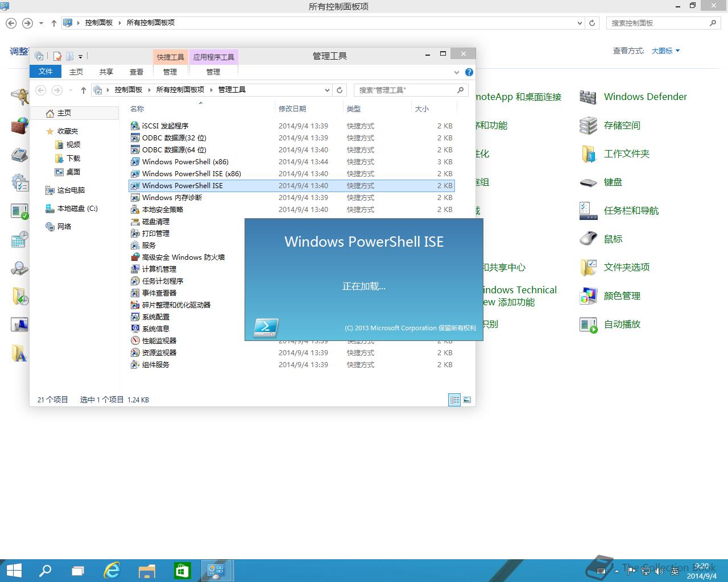The image size is (728, 582).
Task: Refresh the 管理工具 folder view
Action: pyautogui.click(x=340, y=90)
